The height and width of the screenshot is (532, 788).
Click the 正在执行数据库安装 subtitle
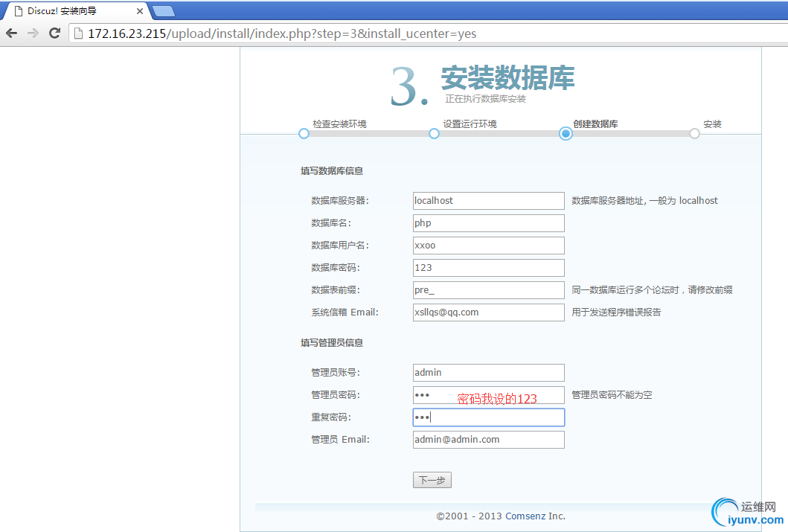485,99
